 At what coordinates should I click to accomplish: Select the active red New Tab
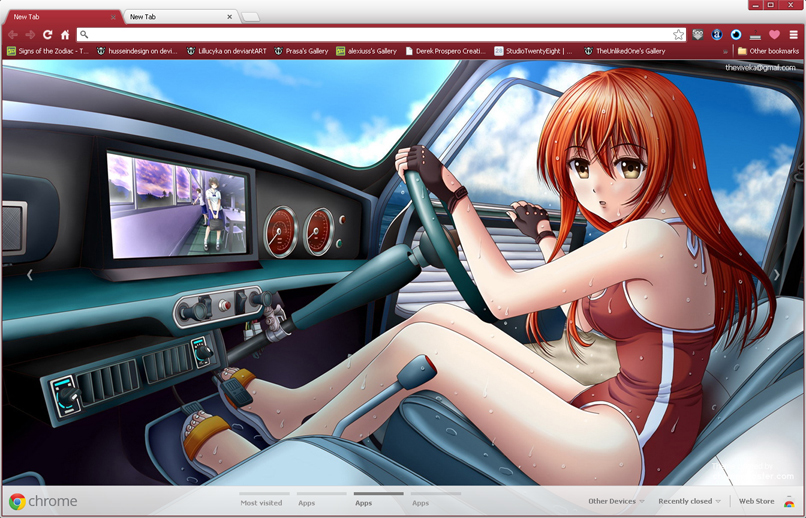tap(61, 17)
